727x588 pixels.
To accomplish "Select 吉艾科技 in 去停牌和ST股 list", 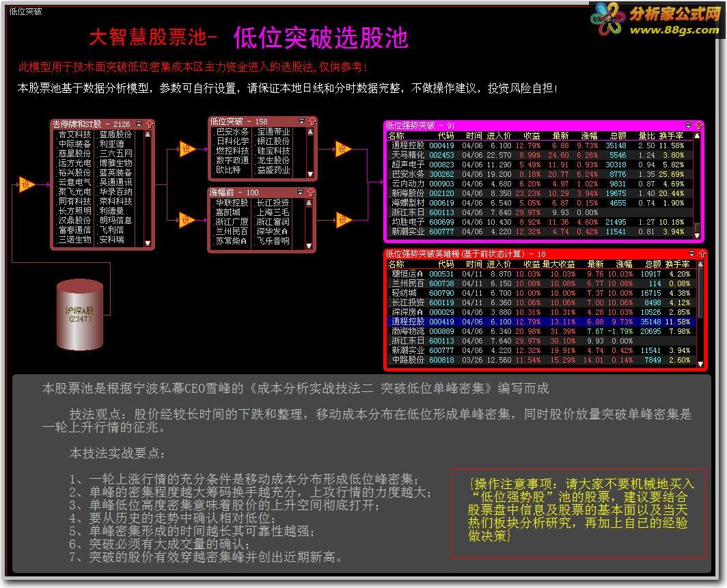I will point(74,135).
